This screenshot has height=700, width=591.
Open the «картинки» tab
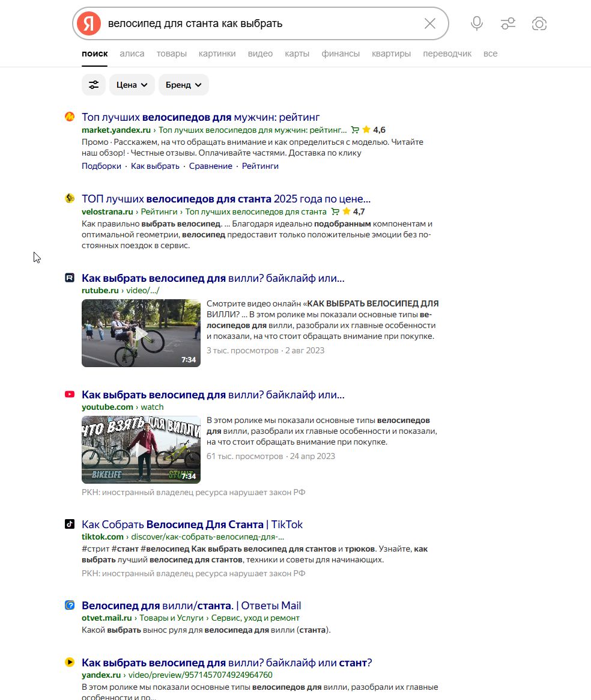pyautogui.click(x=217, y=53)
